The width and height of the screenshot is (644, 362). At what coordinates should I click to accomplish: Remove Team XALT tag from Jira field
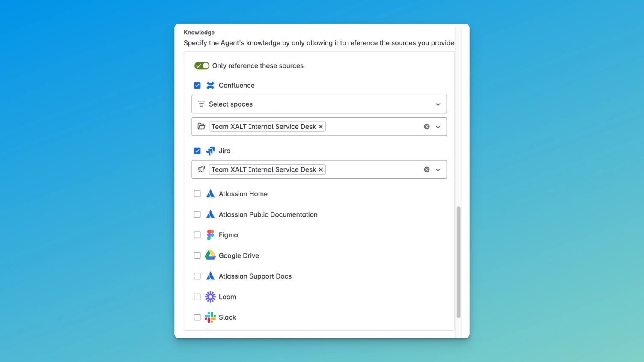click(321, 169)
